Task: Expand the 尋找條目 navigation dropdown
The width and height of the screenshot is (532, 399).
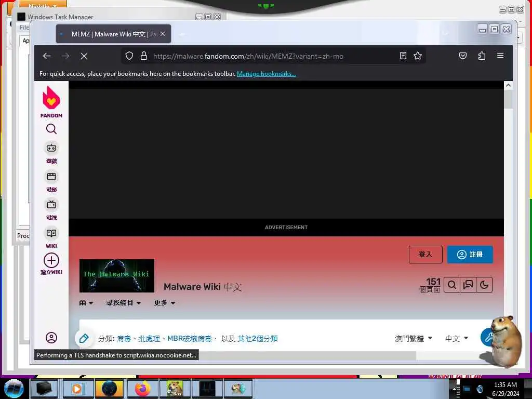Action: [x=123, y=303]
